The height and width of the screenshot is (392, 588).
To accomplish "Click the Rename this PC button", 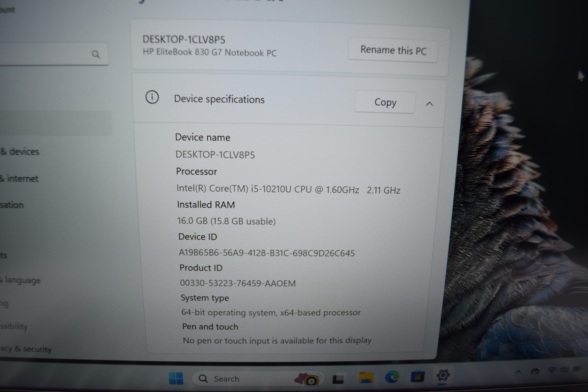I will (x=393, y=50).
